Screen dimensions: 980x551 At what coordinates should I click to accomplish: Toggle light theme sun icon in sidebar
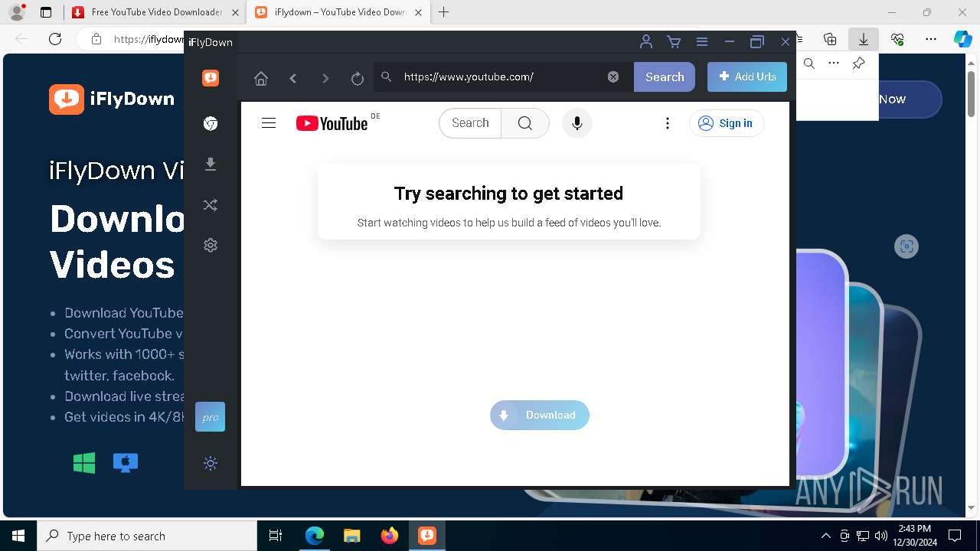click(x=211, y=463)
